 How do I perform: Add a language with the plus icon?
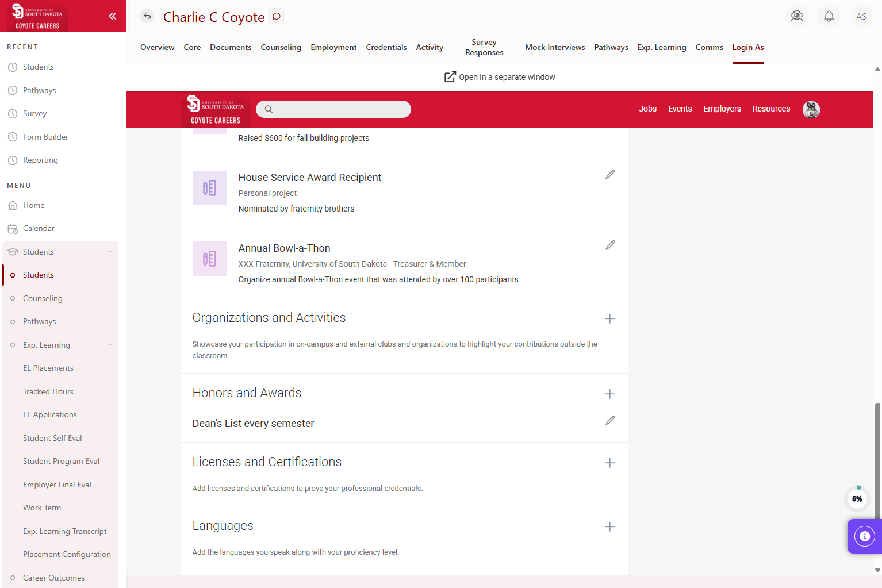pyautogui.click(x=610, y=526)
